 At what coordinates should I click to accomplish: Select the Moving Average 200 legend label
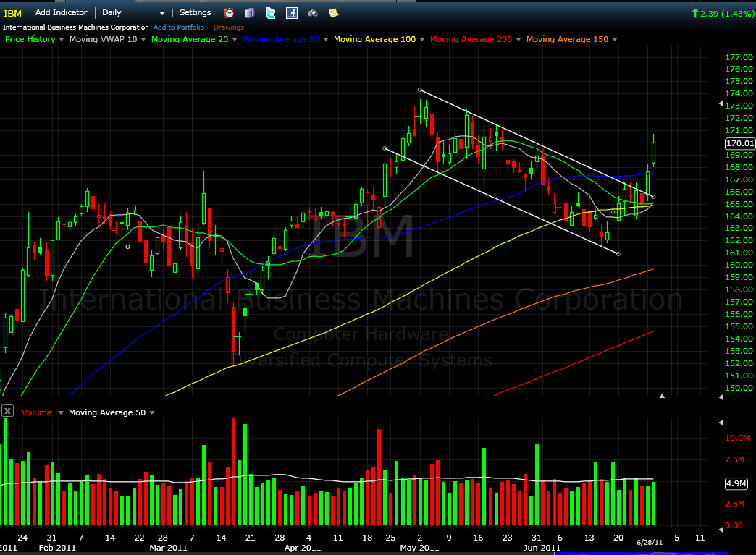(471, 39)
